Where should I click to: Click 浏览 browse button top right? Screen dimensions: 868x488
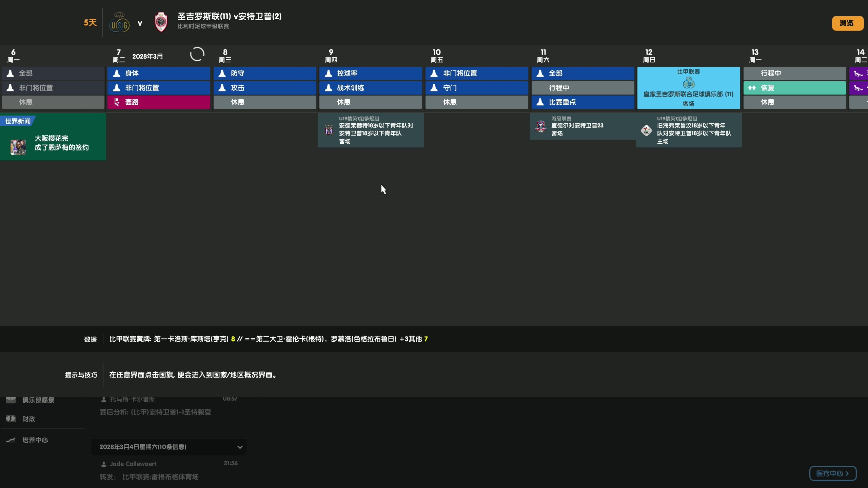pyautogui.click(x=846, y=23)
